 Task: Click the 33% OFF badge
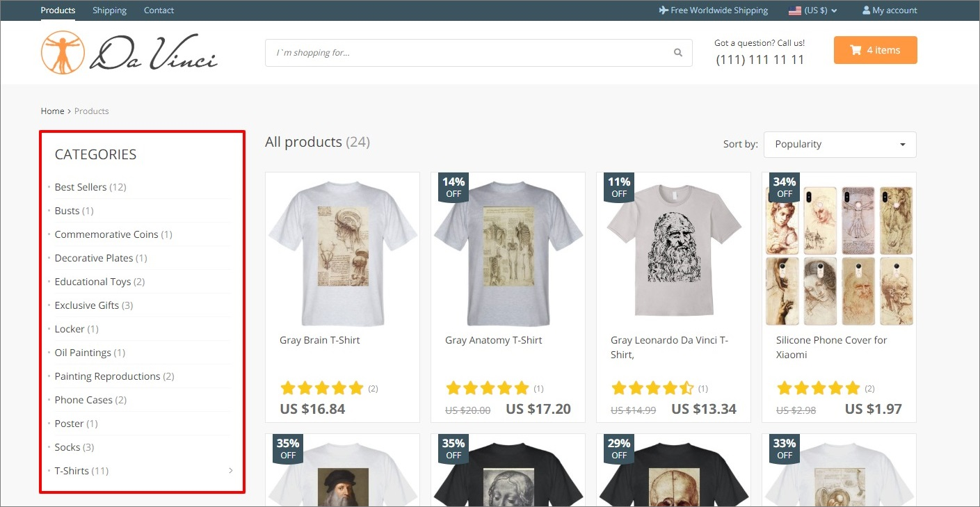(x=785, y=449)
